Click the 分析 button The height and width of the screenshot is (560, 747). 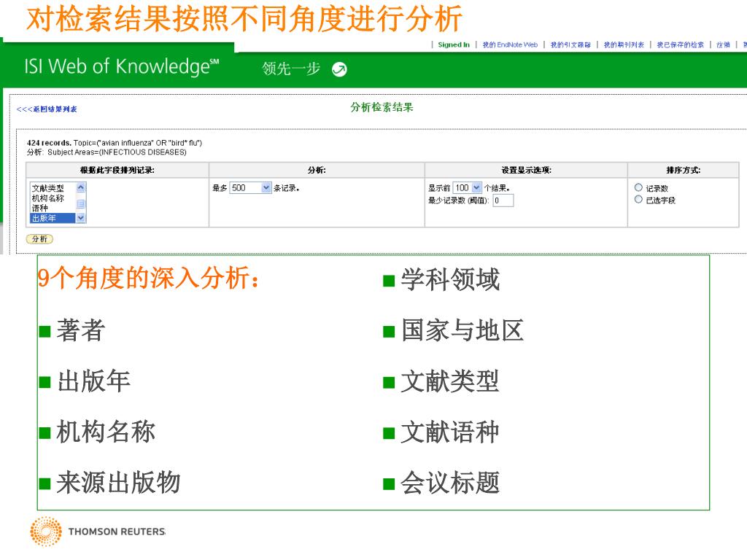tap(39, 239)
